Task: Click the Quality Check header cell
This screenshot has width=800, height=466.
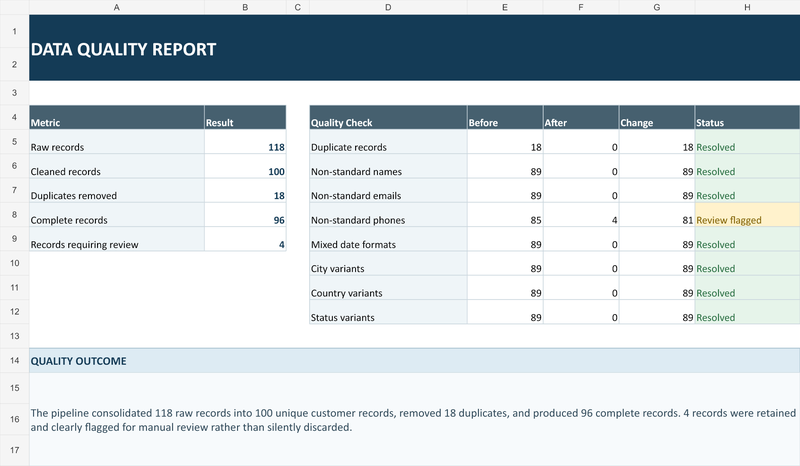Action: 388,117
